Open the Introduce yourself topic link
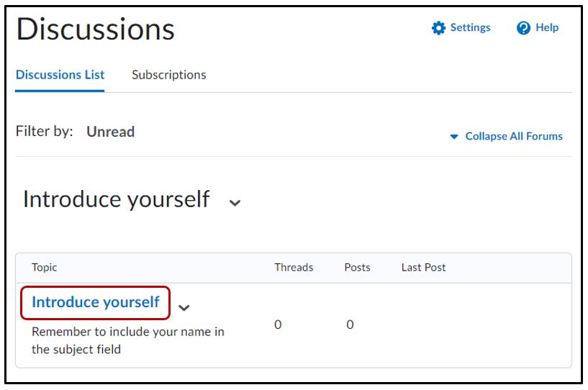The height and width of the screenshot is (390, 588). pos(96,302)
